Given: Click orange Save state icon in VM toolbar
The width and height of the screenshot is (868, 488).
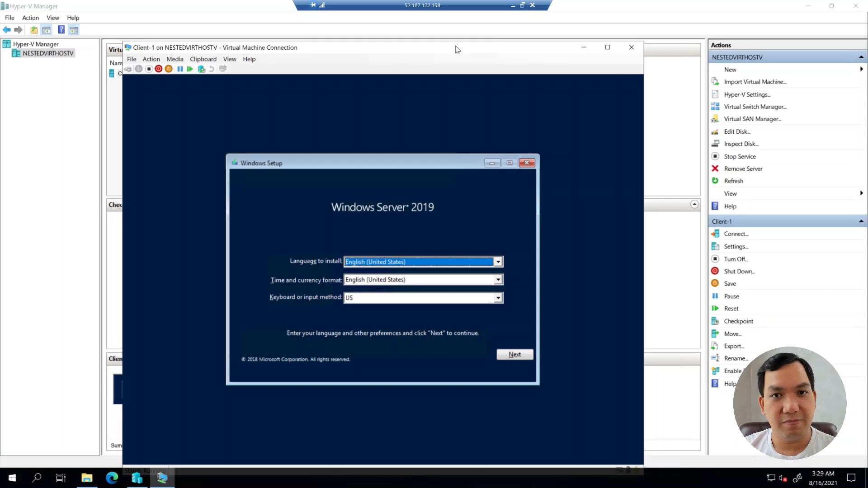Looking at the screenshot, I should click(169, 69).
